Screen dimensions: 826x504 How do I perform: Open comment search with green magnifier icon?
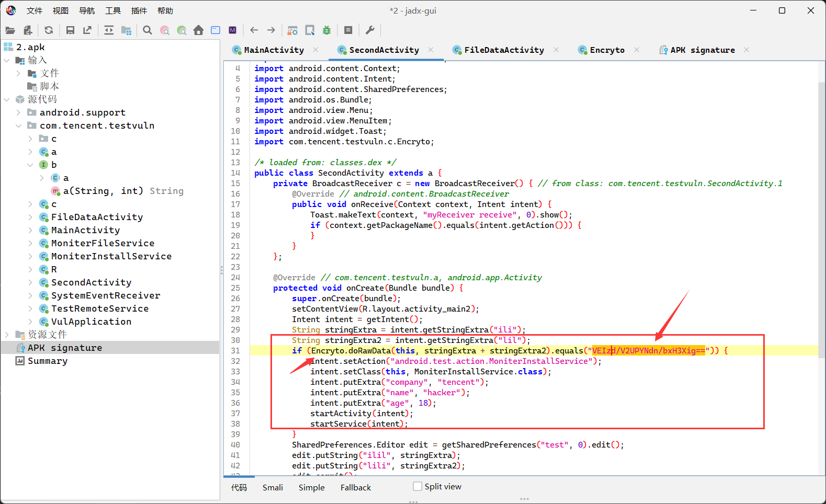tap(182, 30)
